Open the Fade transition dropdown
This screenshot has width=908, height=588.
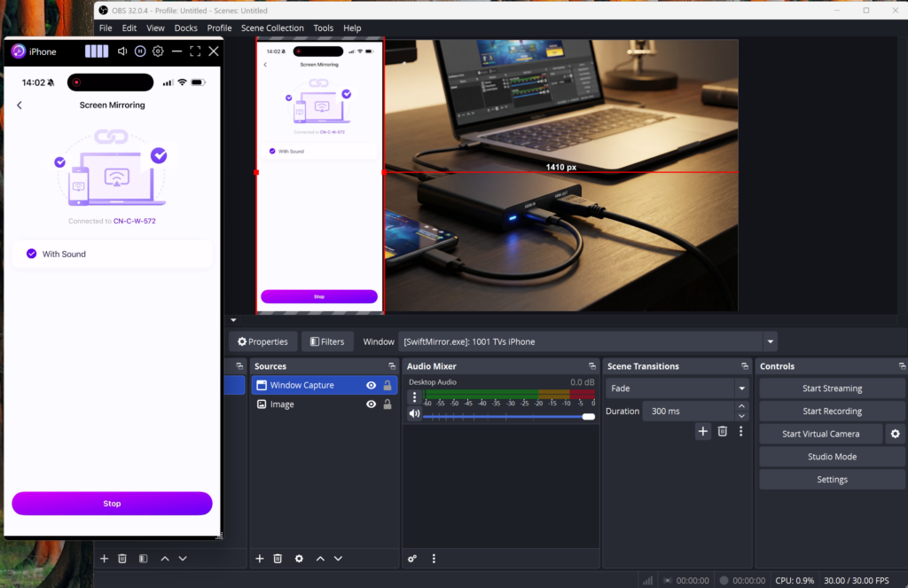click(741, 388)
